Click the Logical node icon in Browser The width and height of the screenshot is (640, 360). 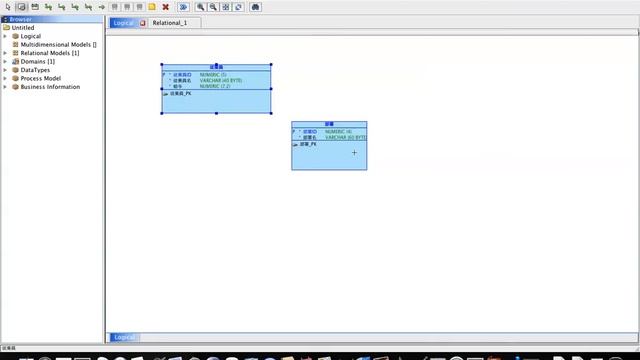(16, 36)
